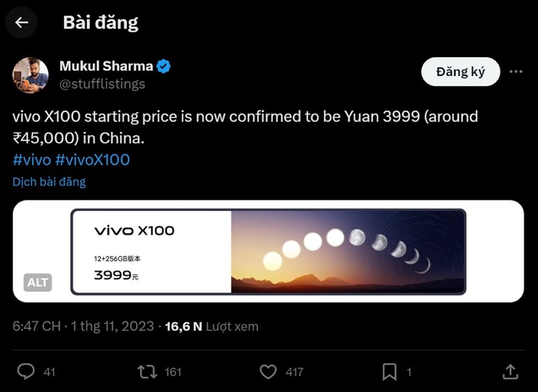Viewport: 538px width, 392px height.
Task: Click the repost arrows icon
Action: click(x=147, y=371)
